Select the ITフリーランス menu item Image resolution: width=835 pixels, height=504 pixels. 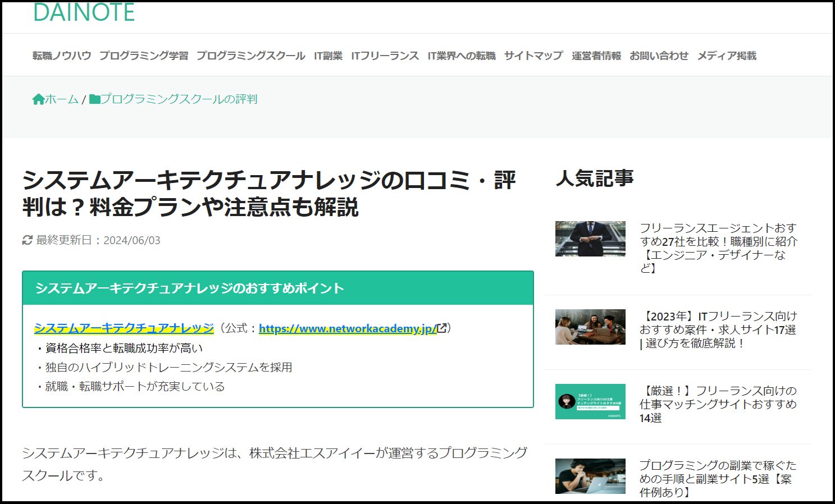pyautogui.click(x=385, y=56)
